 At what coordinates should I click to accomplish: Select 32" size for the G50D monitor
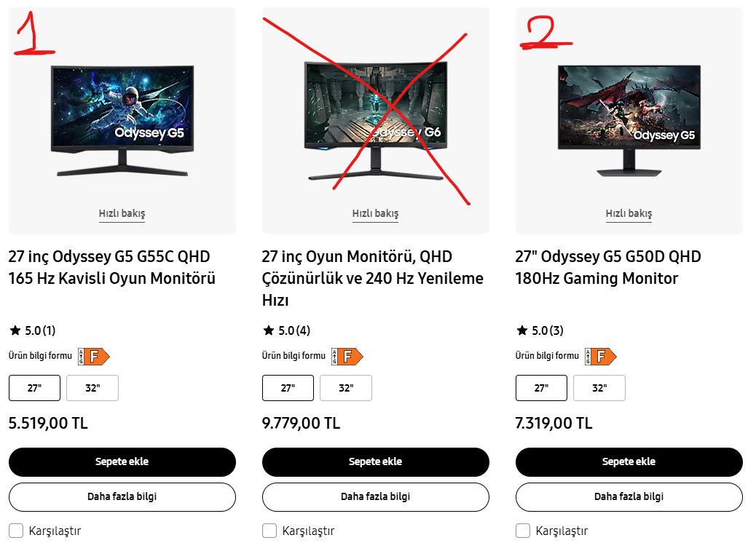pyautogui.click(x=599, y=388)
